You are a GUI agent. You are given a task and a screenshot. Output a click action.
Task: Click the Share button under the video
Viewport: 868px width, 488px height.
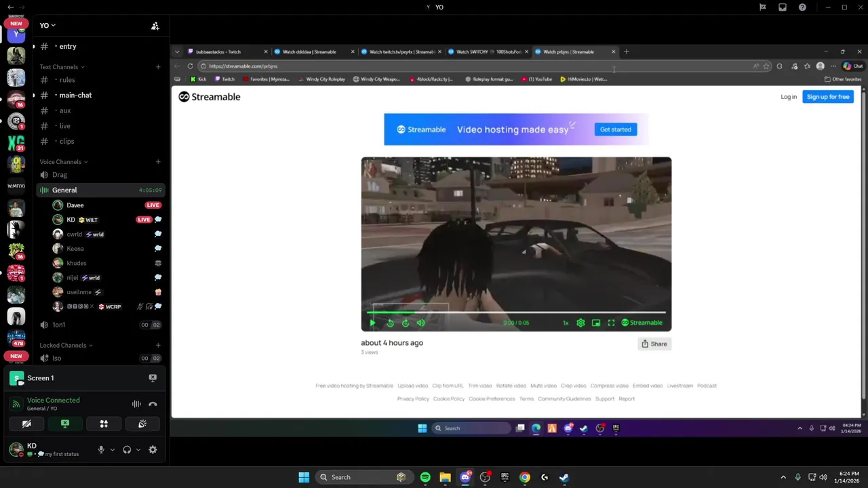coord(654,344)
